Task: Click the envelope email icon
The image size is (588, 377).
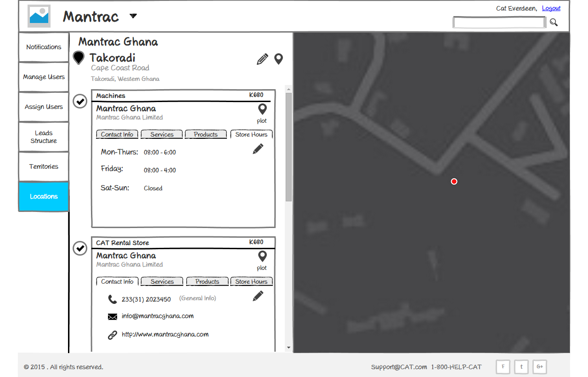Action: click(x=113, y=317)
